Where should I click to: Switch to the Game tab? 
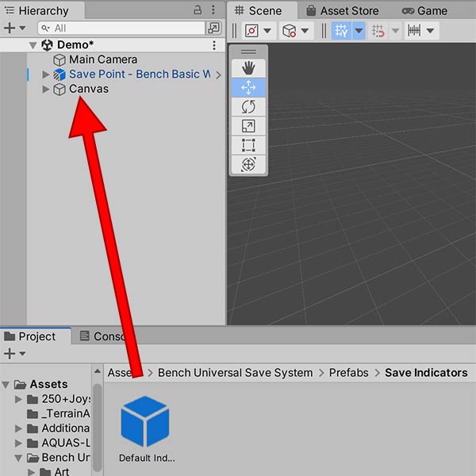425,11
